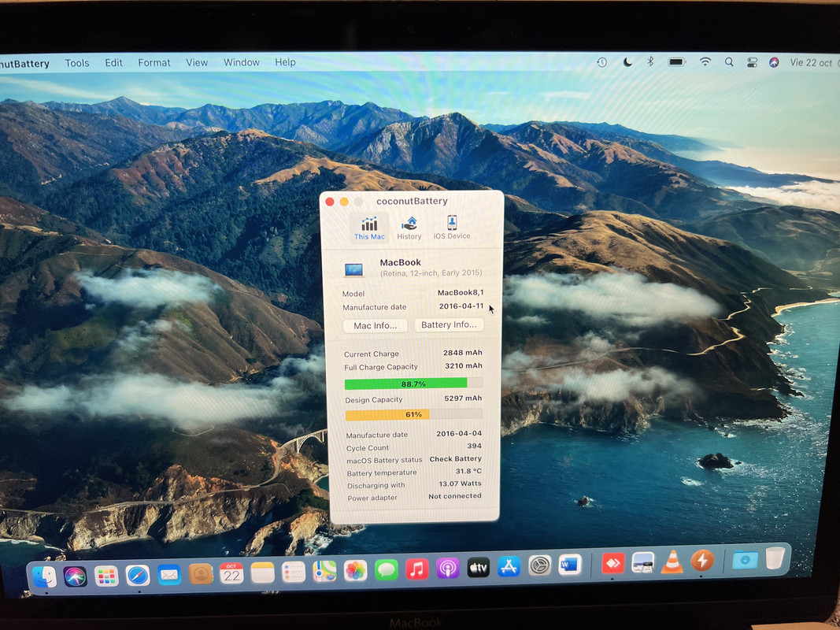This screenshot has width=840, height=630.
Task: Open App Store from the Dock
Action: point(509,566)
